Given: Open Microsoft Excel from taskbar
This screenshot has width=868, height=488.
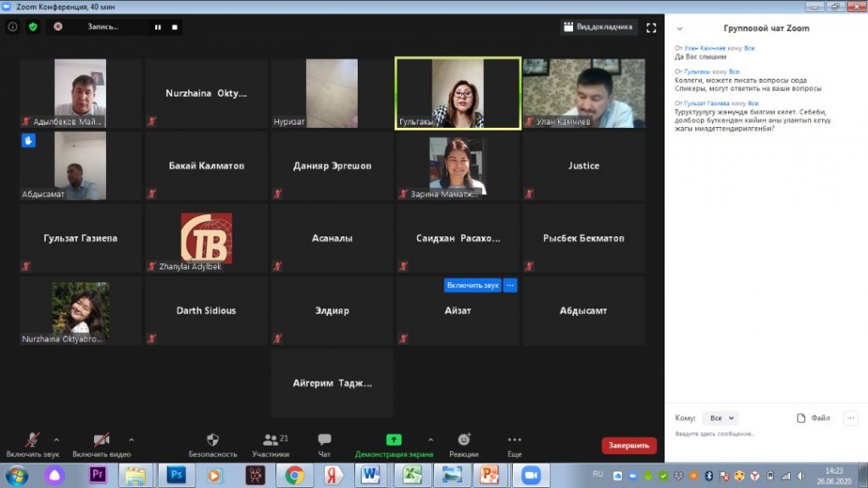Looking at the screenshot, I should (412, 475).
